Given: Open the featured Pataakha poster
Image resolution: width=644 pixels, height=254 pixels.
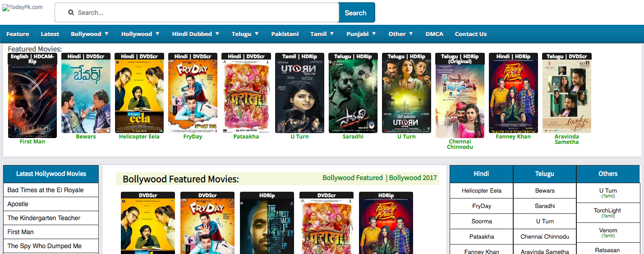Looking at the screenshot, I should [246, 96].
